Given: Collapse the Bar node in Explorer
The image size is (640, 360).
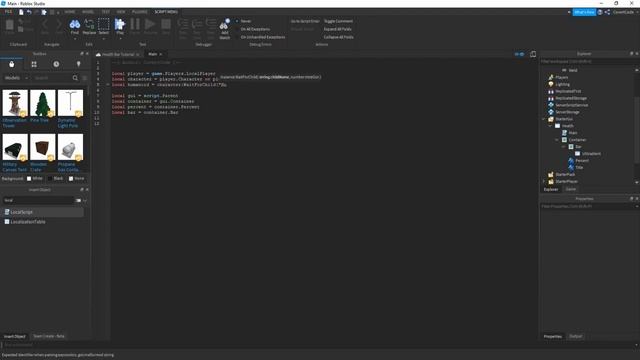Looking at the screenshot, I should (x=564, y=147).
